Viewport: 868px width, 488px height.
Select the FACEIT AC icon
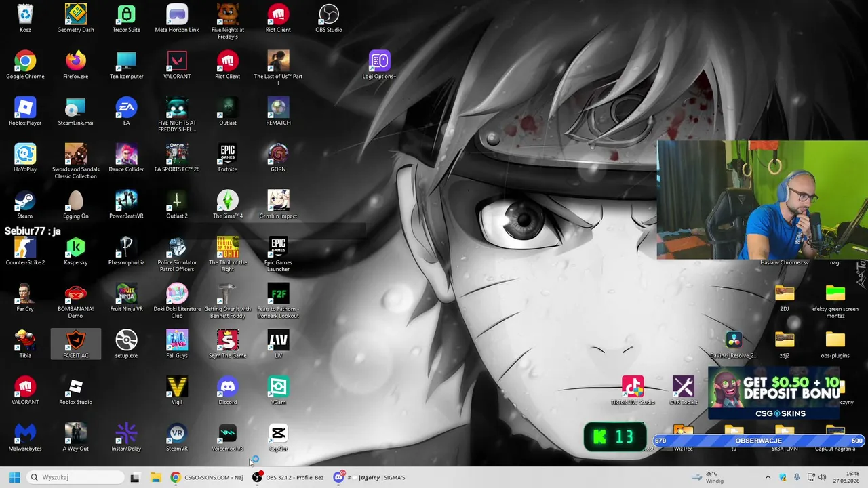point(76,344)
